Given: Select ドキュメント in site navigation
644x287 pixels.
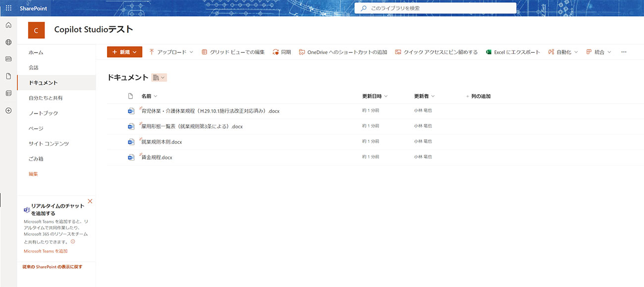Looking at the screenshot, I should coord(56,83).
